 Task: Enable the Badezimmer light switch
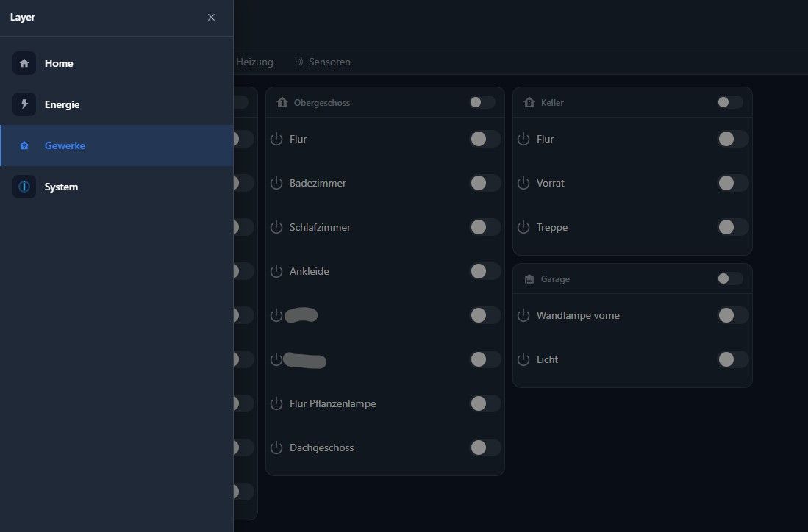pyautogui.click(x=485, y=183)
